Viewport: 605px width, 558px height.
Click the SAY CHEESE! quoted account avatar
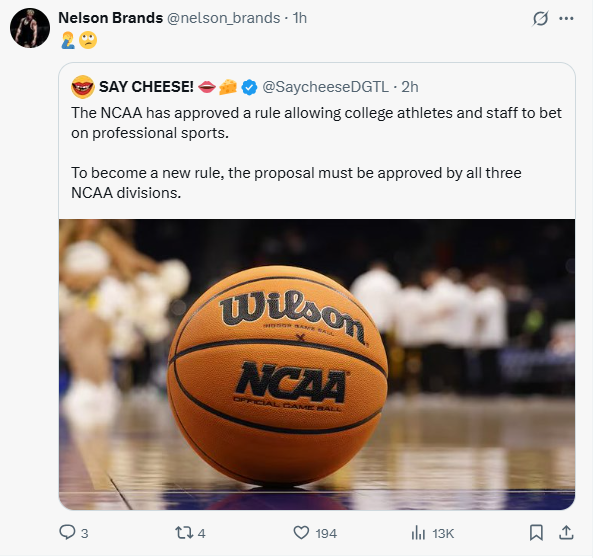82,86
